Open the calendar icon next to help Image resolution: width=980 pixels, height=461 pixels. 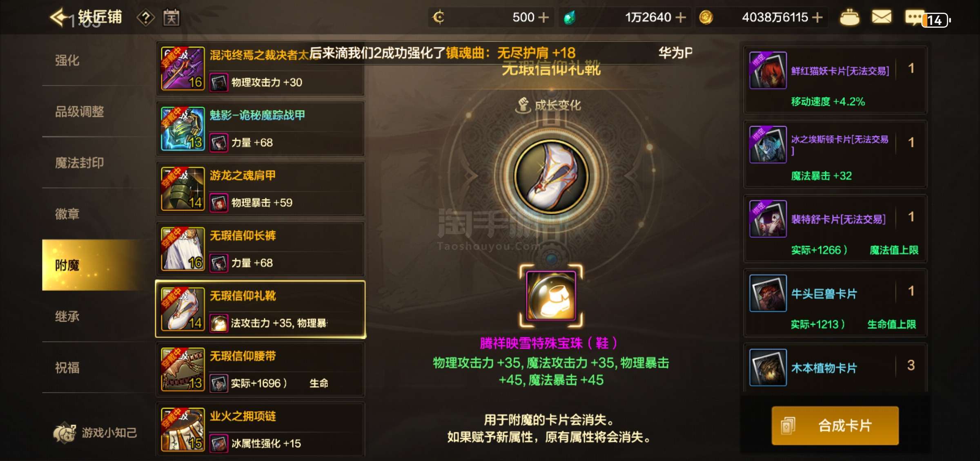[171, 18]
